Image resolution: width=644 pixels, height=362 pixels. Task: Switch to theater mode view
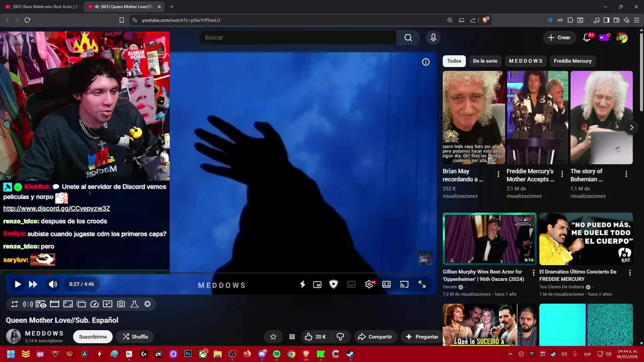(386, 284)
